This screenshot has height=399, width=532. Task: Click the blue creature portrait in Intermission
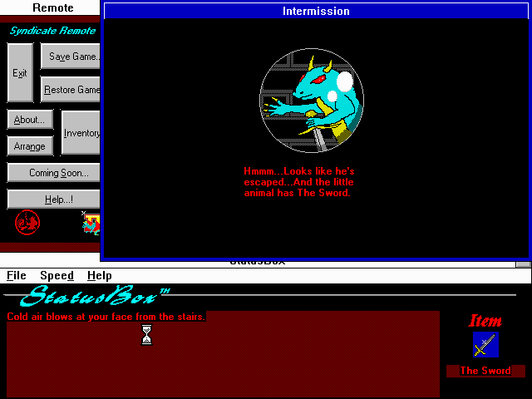tap(312, 101)
